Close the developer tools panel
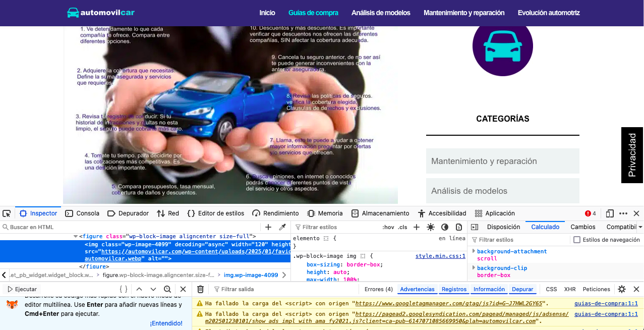 636,213
